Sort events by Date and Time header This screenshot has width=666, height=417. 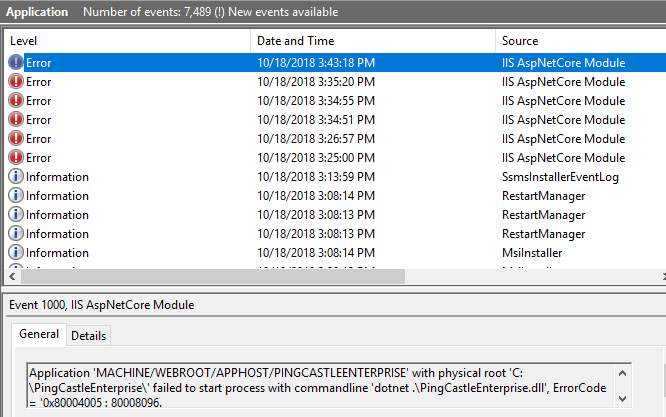tap(373, 41)
